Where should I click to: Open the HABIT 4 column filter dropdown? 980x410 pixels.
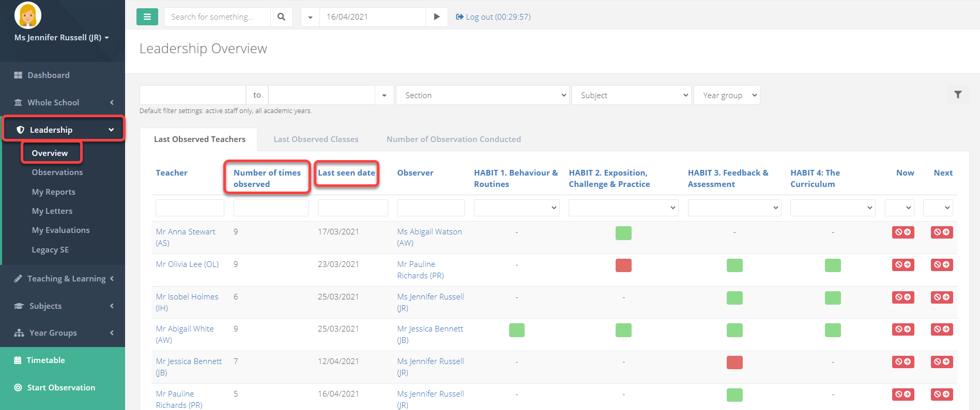[833, 208]
